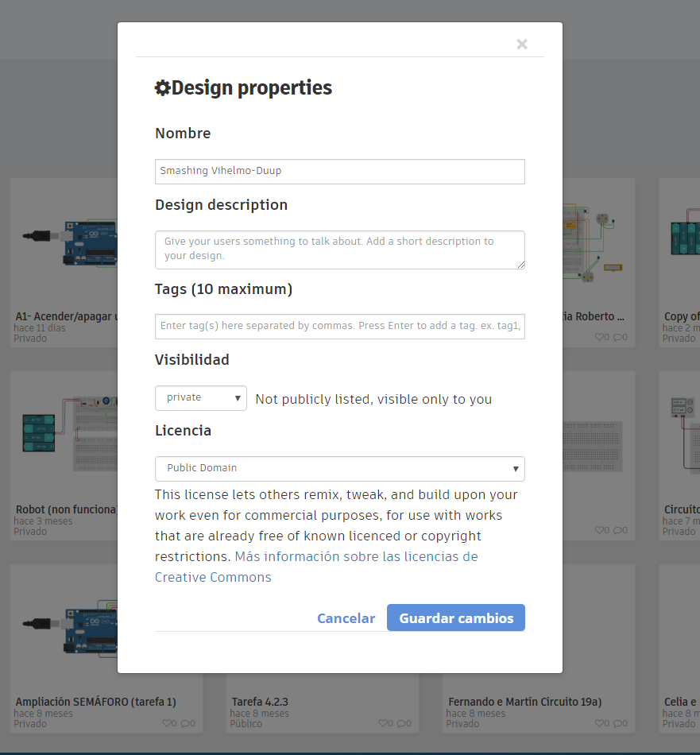This screenshot has width=700, height=755.
Task: Open comments icon on Ampliación SEMÁFORO card
Action: 187,724
